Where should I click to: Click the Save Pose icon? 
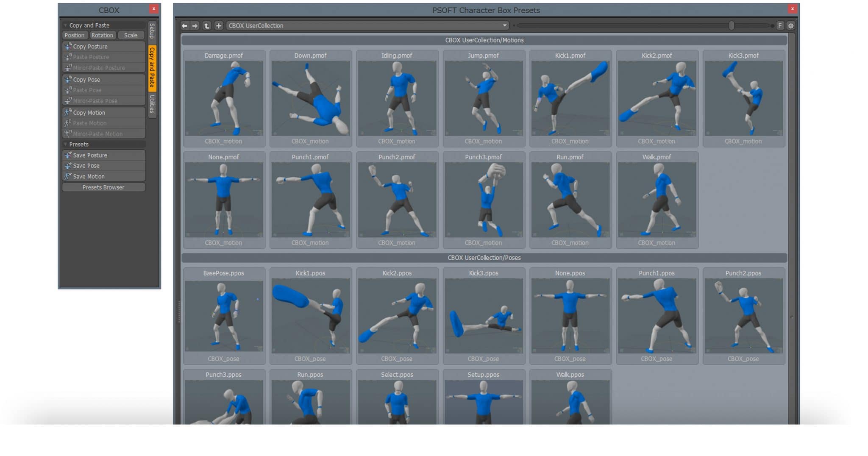pos(68,166)
